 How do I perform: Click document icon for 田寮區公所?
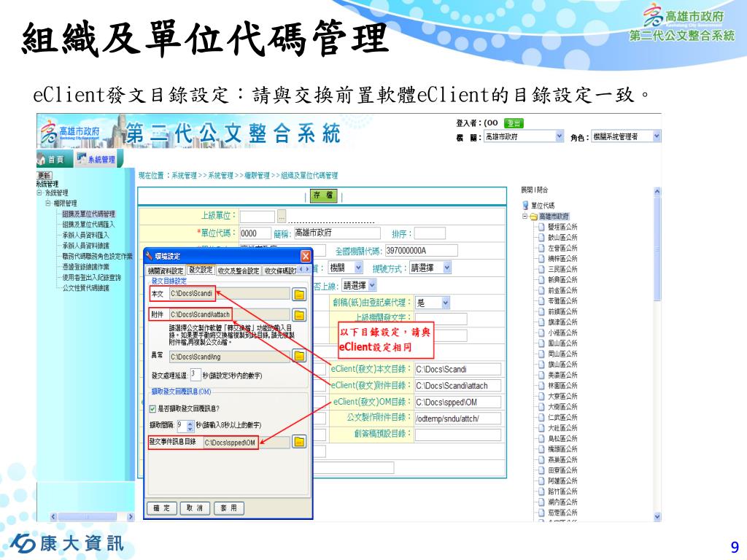541,470
